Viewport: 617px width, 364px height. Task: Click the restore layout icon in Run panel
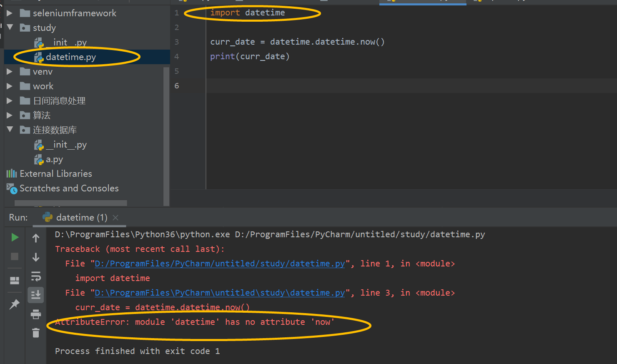15,280
